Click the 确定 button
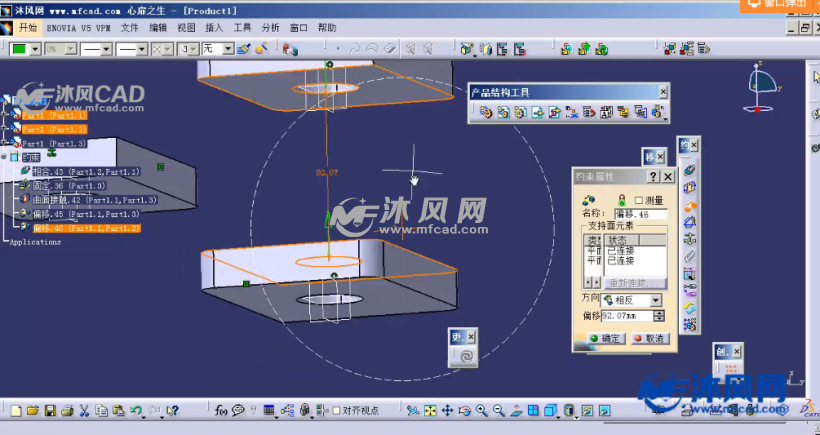Screen dimensions: 820x435 click(606, 339)
